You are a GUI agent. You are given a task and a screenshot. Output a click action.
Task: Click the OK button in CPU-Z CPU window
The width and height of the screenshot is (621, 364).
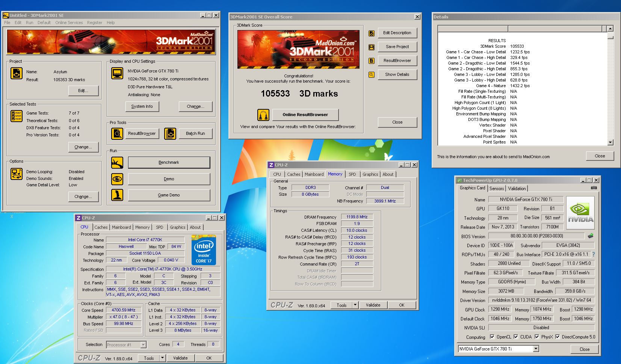(x=209, y=358)
